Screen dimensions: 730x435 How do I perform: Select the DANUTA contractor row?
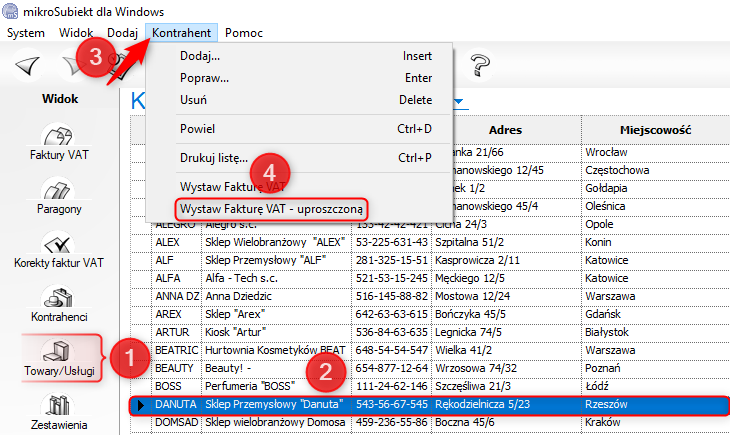click(429, 404)
